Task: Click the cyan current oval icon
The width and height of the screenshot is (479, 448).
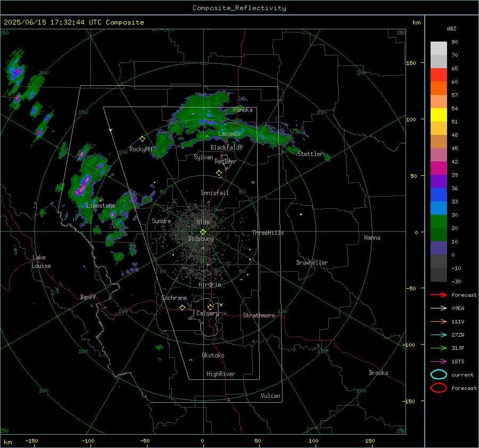Action: click(439, 374)
